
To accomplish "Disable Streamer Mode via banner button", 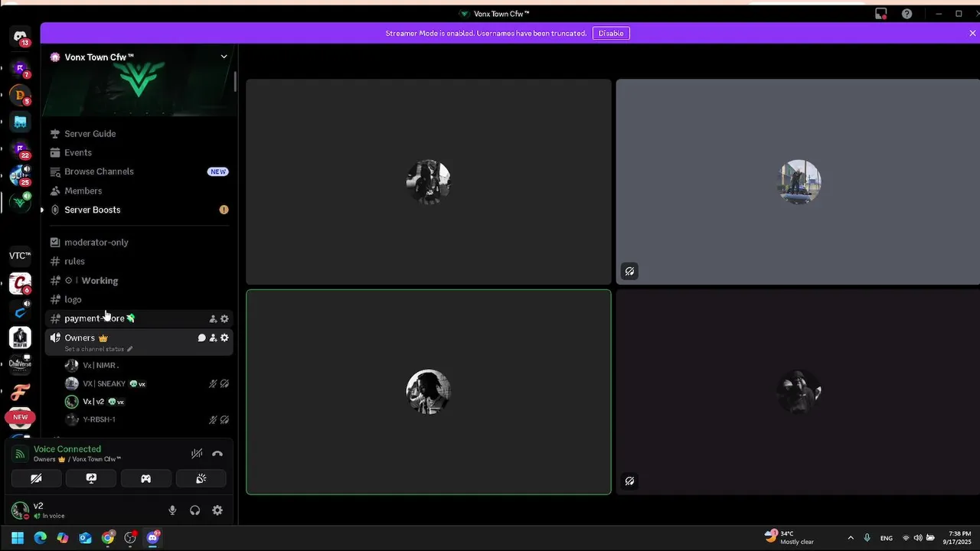I will (611, 34).
